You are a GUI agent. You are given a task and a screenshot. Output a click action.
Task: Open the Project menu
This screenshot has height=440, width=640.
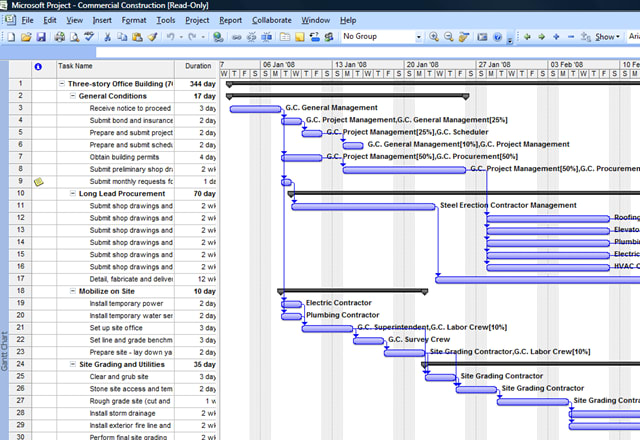click(197, 20)
